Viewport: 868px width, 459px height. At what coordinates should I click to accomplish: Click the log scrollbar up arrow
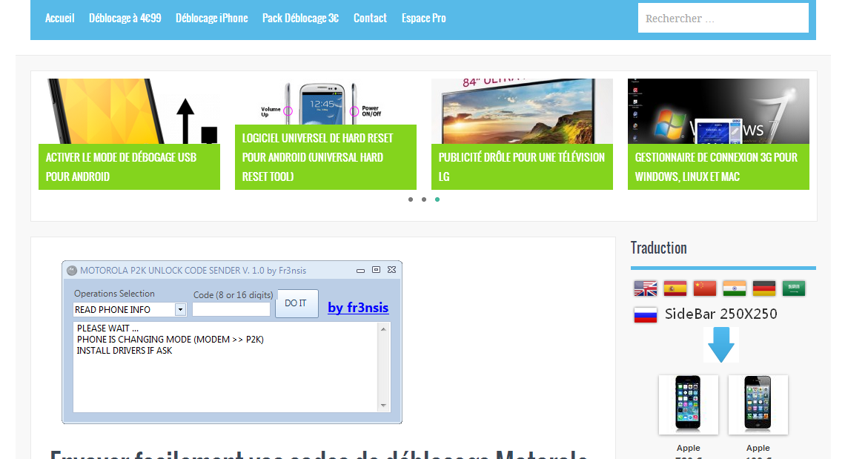[x=383, y=329]
